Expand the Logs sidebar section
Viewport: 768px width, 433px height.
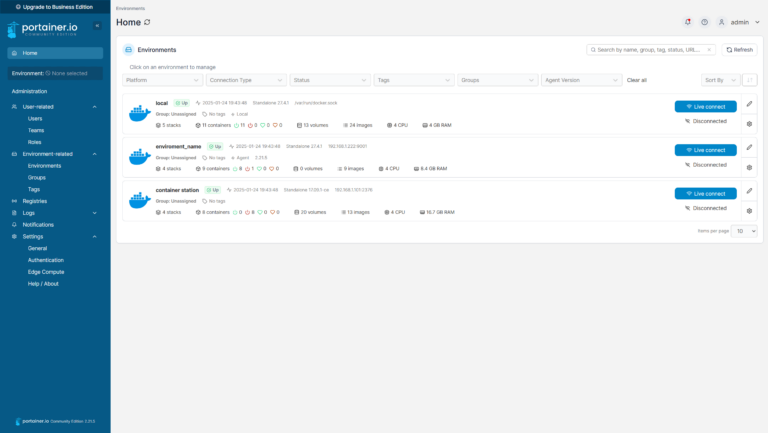pos(95,213)
